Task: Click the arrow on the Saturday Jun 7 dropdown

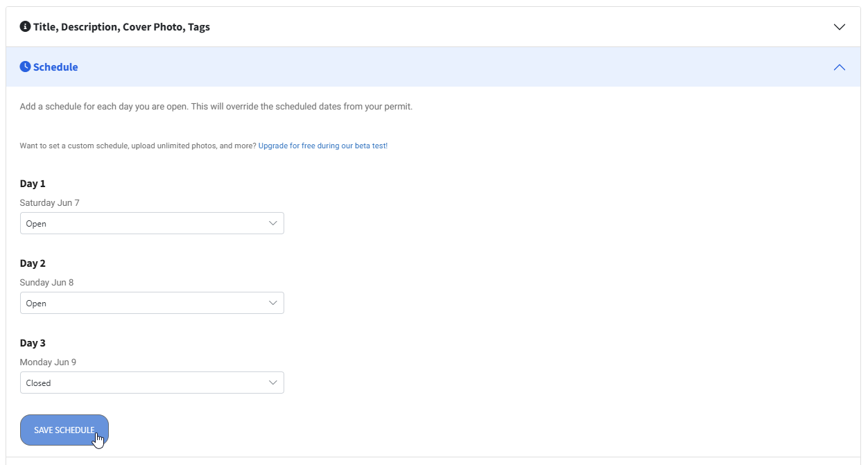Action: click(x=273, y=223)
